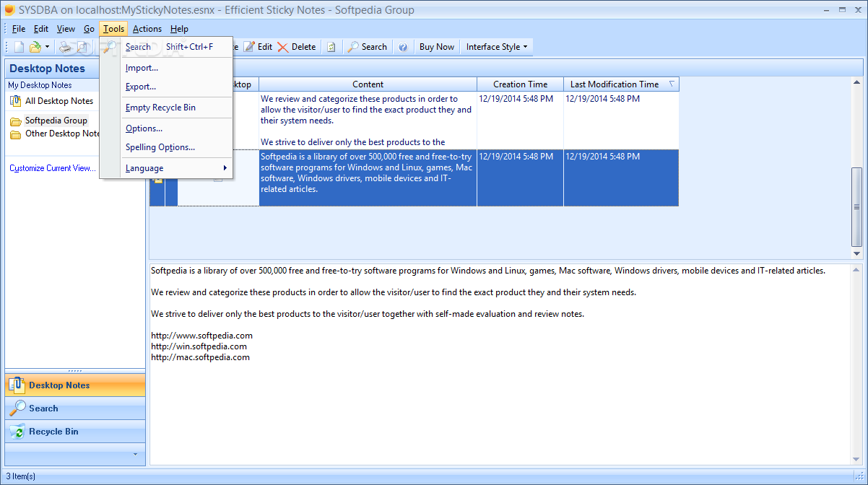
Task: Click http://win.softpedia.com in preview pane
Action: [199, 346]
